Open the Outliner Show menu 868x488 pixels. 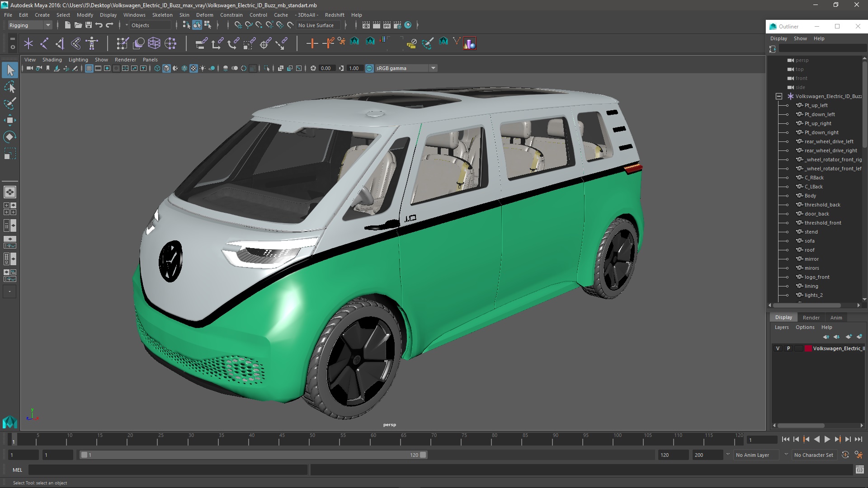(800, 38)
